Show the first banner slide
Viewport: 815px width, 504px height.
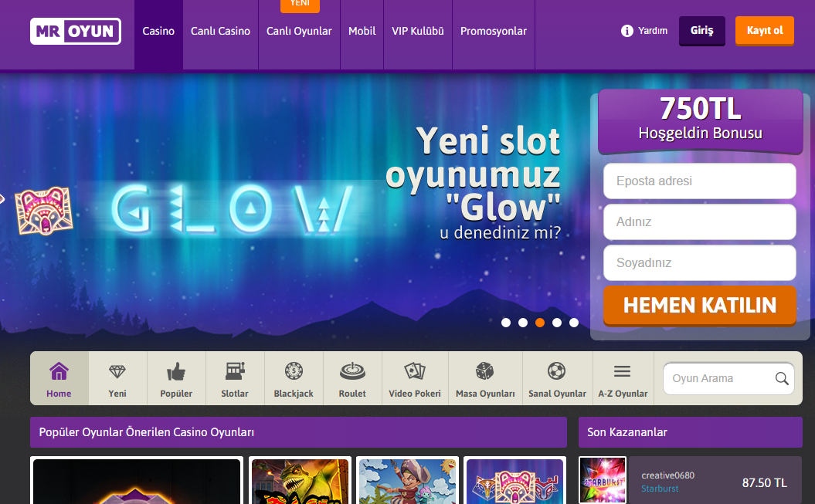506,323
